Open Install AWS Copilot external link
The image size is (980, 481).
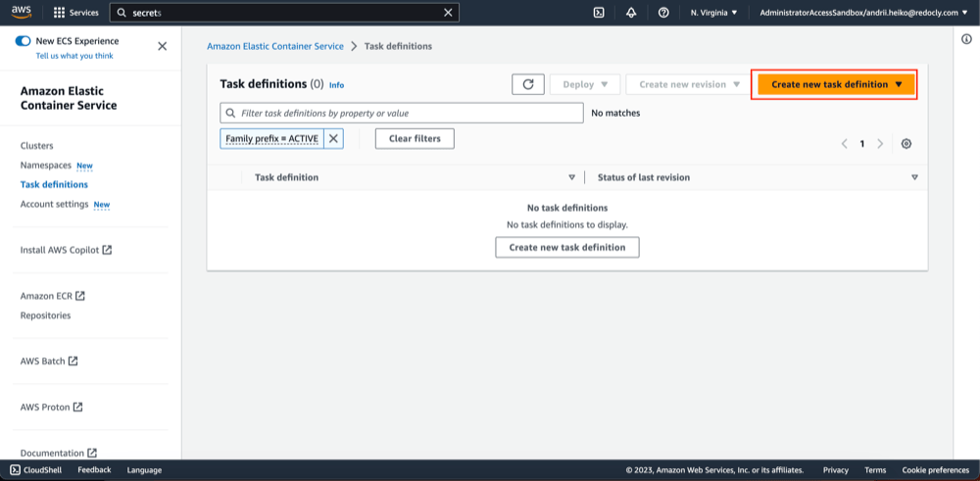tap(66, 250)
